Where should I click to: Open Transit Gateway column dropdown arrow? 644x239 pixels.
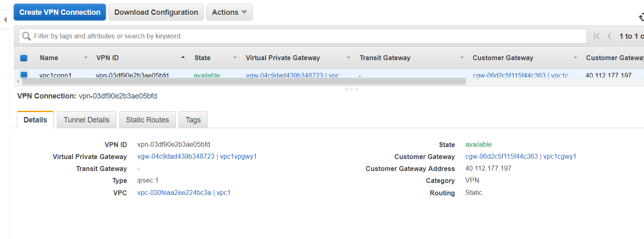[x=462, y=58]
